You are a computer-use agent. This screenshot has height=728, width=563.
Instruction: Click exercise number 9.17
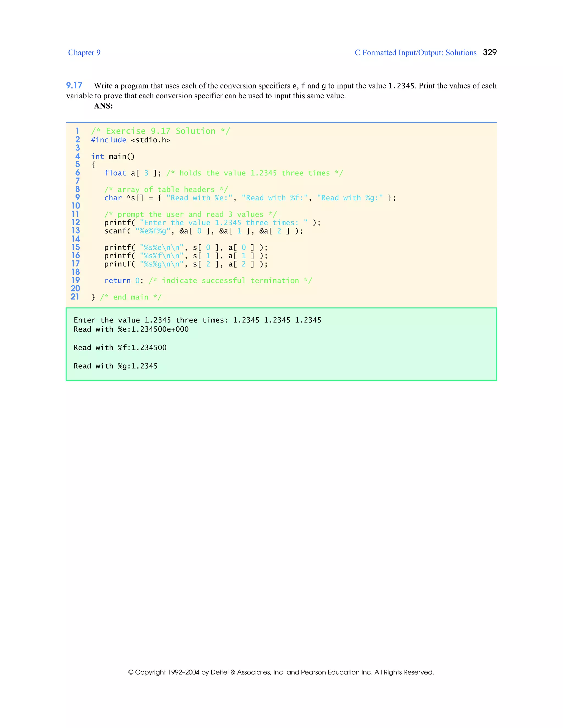point(74,86)
